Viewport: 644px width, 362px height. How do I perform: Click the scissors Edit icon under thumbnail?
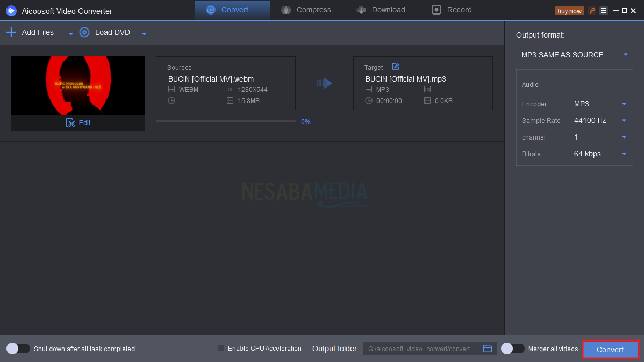pyautogui.click(x=70, y=122)
